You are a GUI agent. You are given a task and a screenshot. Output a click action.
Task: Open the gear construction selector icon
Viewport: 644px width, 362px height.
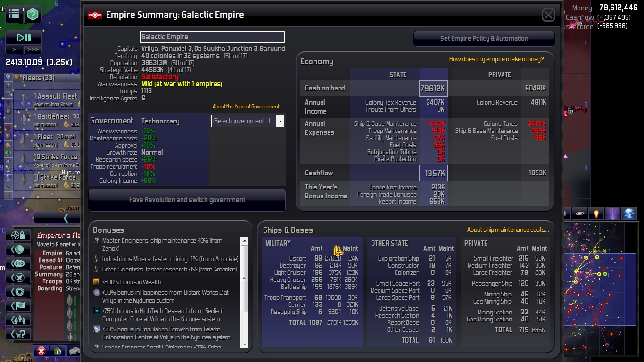tap(17, 292)
